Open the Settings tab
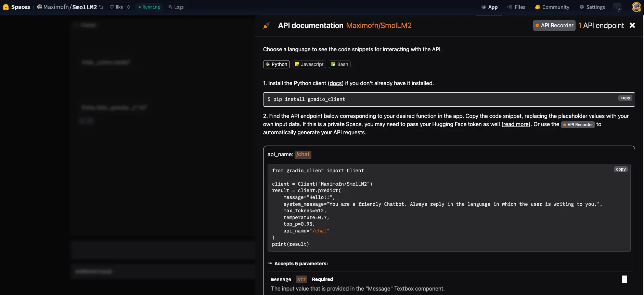 pyautogui.click(x=592, y=7)
